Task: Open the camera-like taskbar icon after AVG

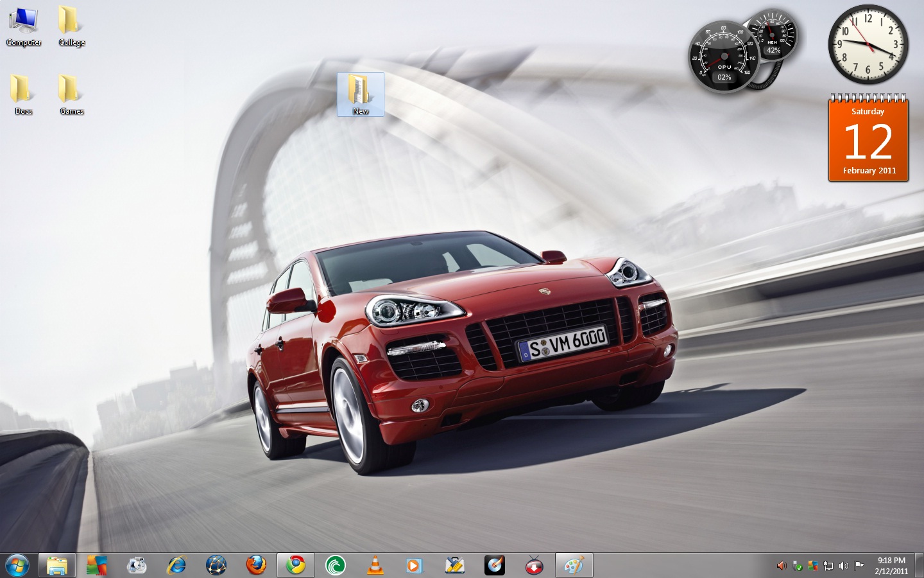Action: tap(137, 566)
